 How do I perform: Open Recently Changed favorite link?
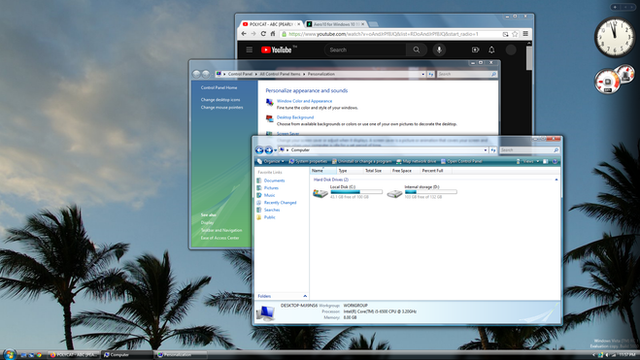pos(280,202)
